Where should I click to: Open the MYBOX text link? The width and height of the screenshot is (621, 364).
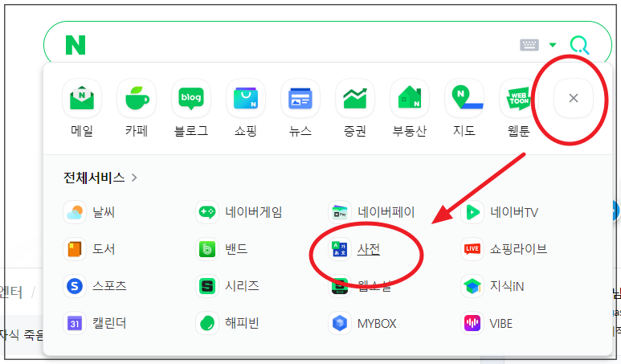coord(377,324)
